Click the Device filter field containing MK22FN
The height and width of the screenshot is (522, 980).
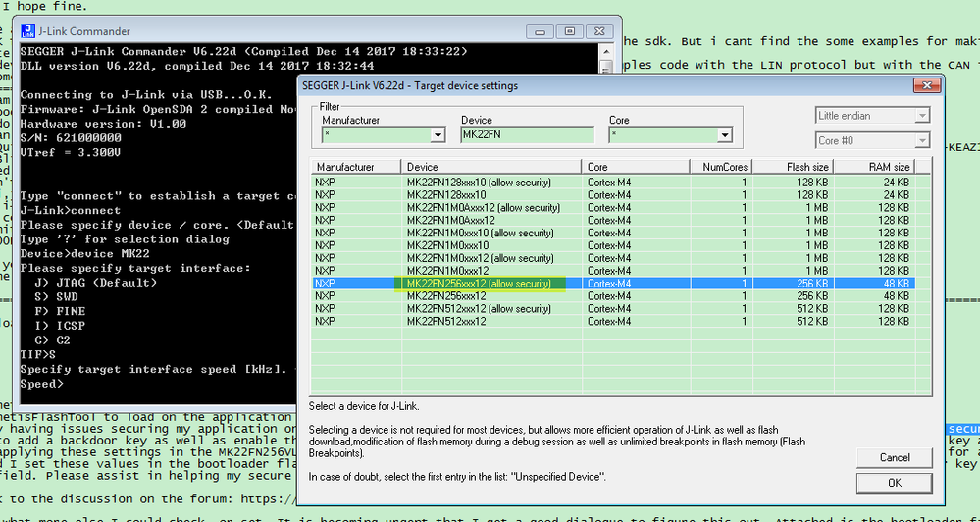click(x=528, y=134)
